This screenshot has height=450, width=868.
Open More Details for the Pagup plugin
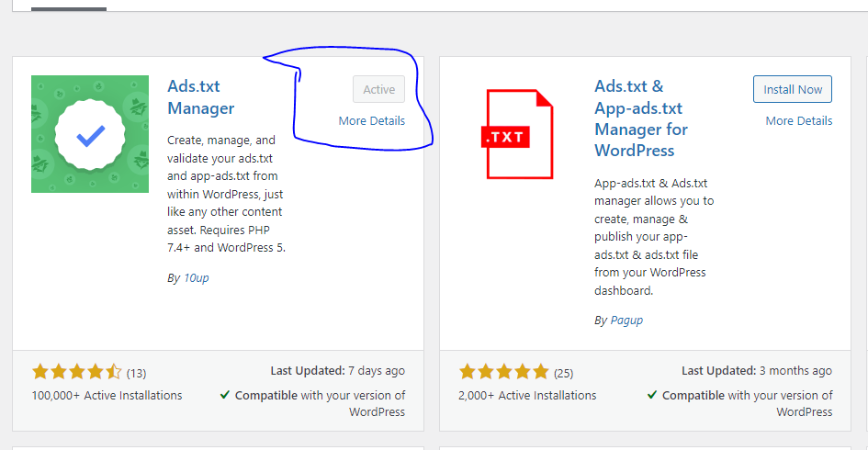click(x=799, y=120)
